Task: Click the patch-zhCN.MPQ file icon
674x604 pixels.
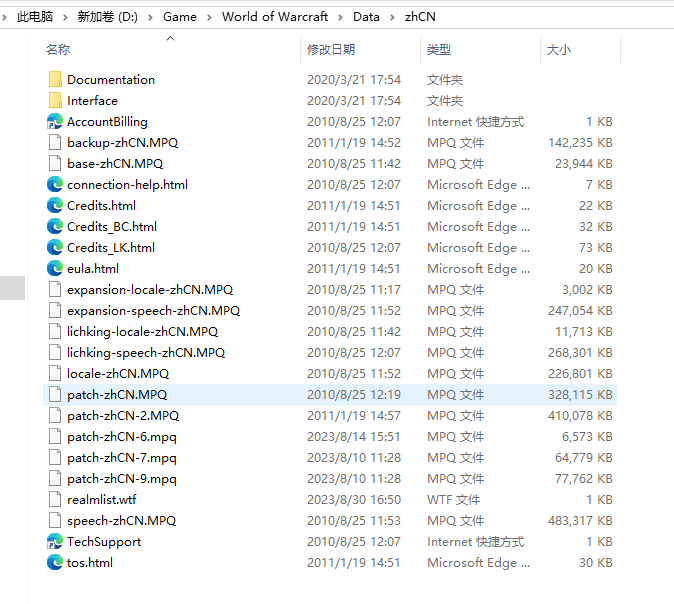Action: coord(55,395)
